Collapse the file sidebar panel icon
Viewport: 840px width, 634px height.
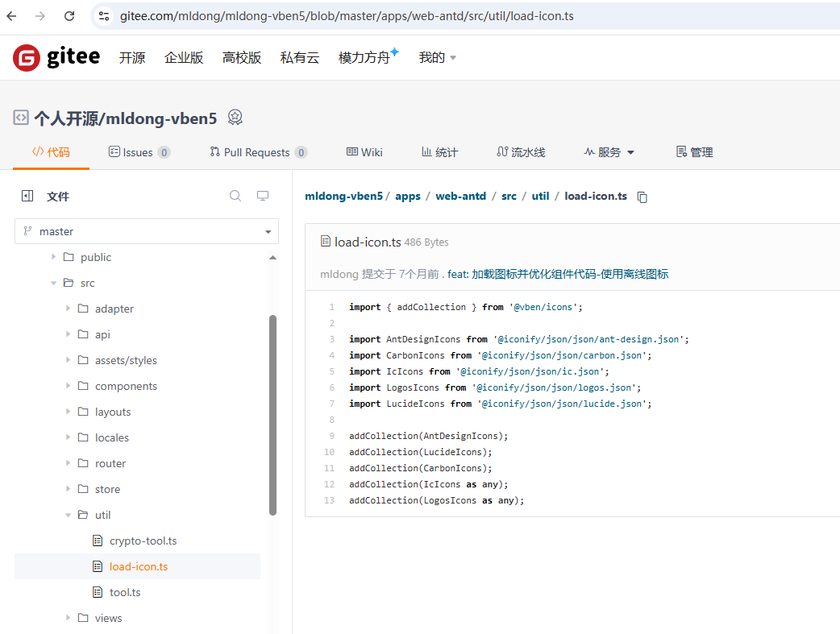pos(27,196)
